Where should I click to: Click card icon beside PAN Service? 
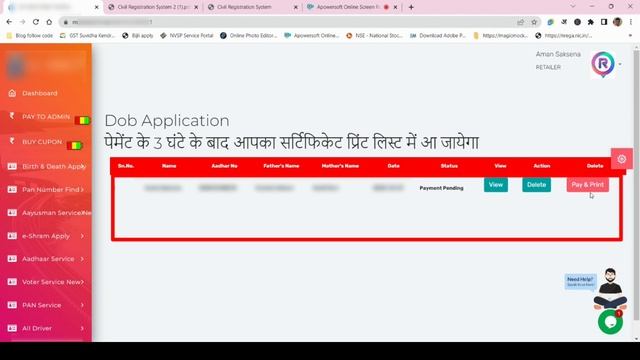(12, 305)
